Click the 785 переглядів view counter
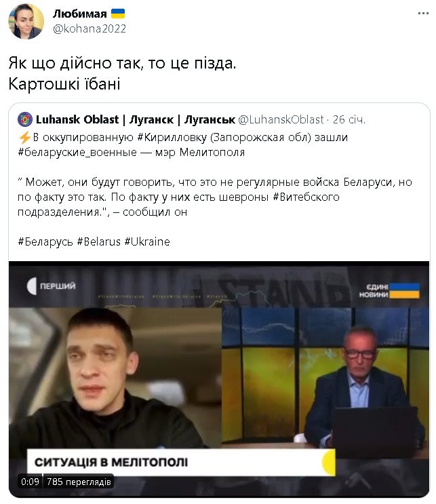436x504 pixels. click(79, 482)
